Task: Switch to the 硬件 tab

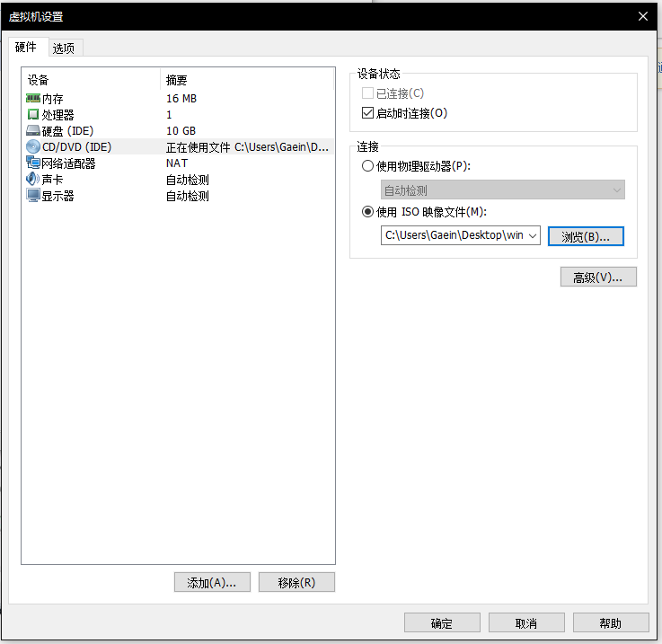Action: [x=26, y=47]
